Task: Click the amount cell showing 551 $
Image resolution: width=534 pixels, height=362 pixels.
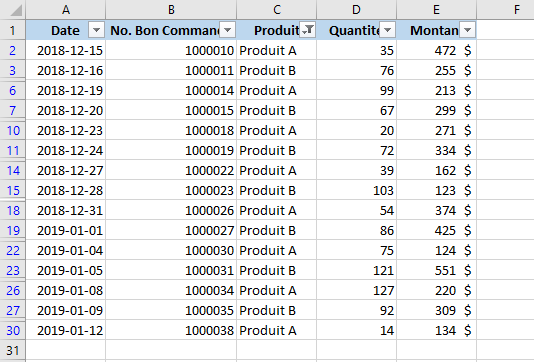Action: point(437,270)
